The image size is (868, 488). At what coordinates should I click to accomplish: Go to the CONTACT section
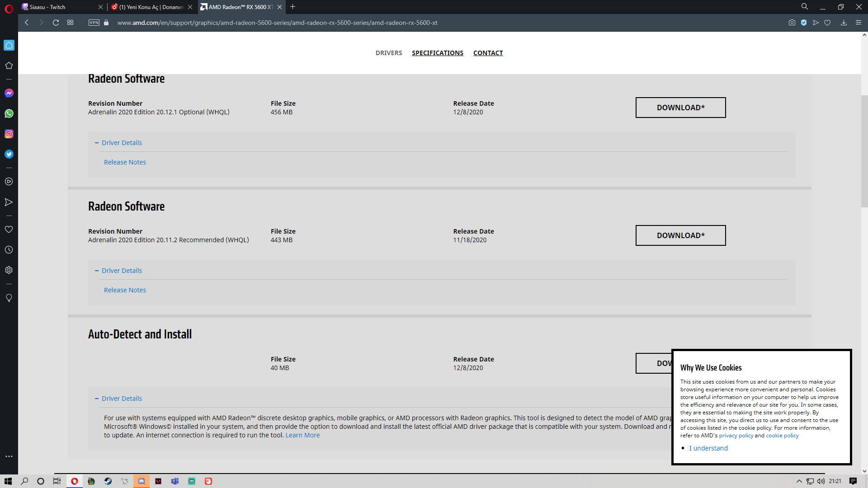coord(488,53)
